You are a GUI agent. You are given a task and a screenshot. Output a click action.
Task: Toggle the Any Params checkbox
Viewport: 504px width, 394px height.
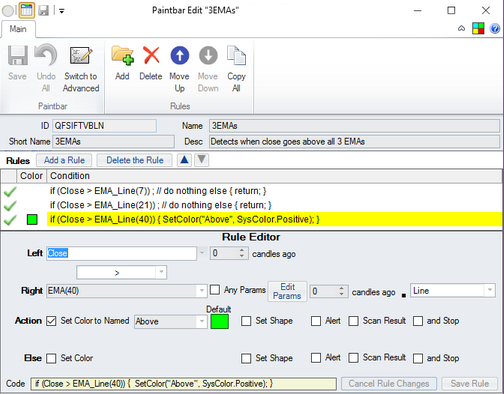215,290
